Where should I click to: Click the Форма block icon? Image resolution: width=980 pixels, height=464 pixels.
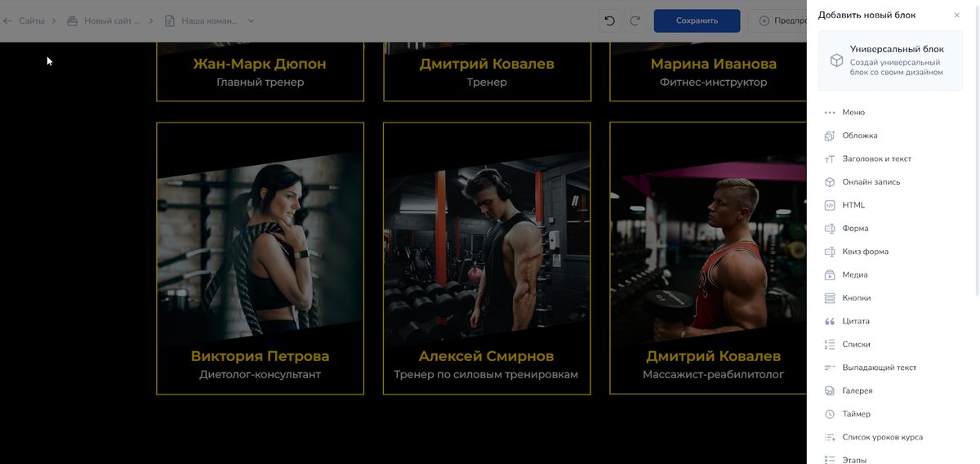(x=830, y=229)
